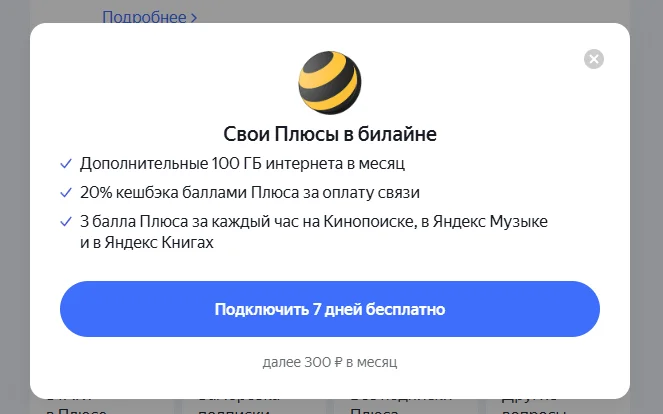
Task: Click the "и в Яндекс Книгах" text
Action: 147,242
